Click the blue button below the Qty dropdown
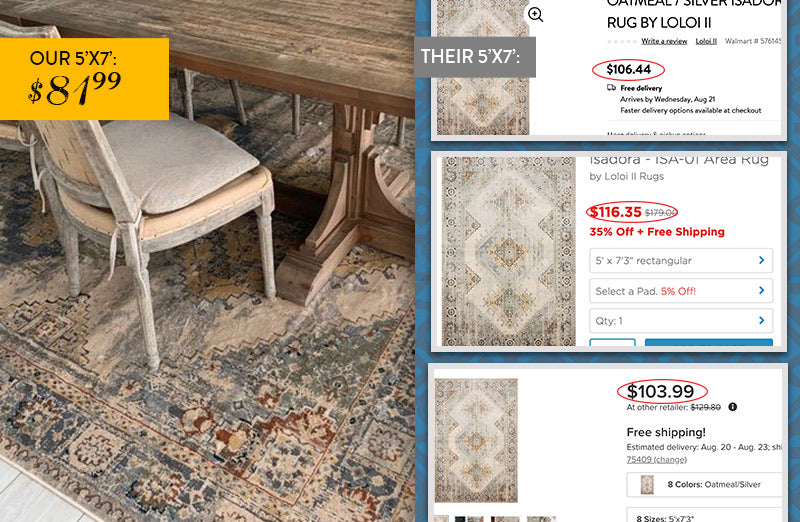The width and height of the screenshot is (800, 522). [709, 342]
